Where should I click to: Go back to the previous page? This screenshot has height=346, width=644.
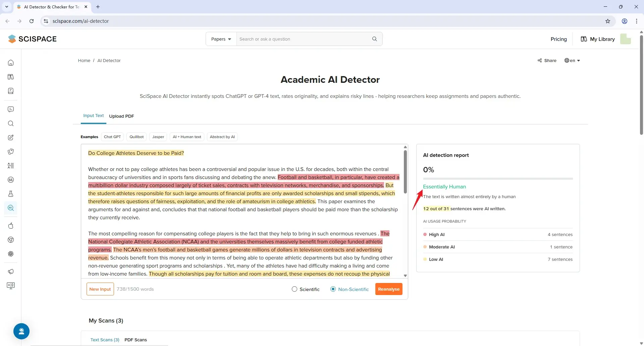point(7,21)
